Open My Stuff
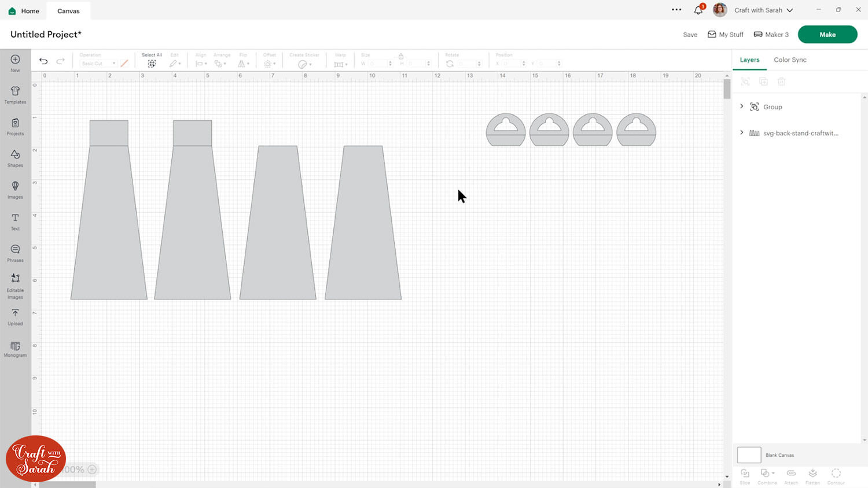 click(x=726, y=35)
